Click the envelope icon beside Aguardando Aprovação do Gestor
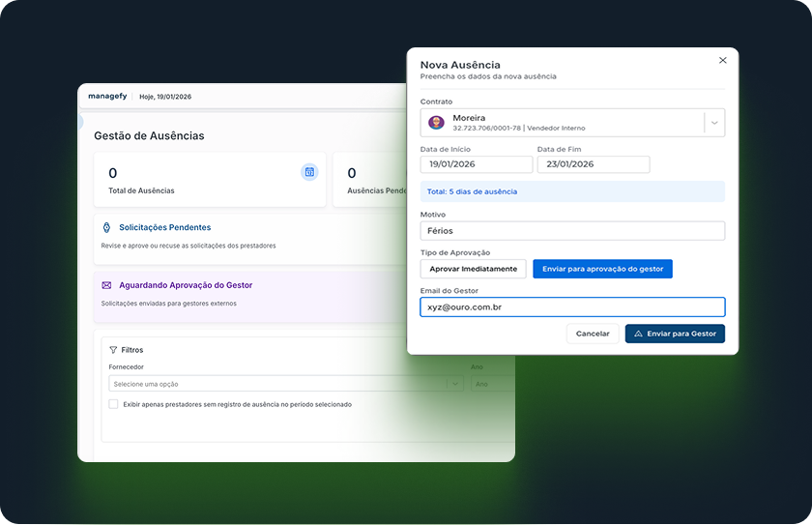812x525 pixels. click(107, 285)
